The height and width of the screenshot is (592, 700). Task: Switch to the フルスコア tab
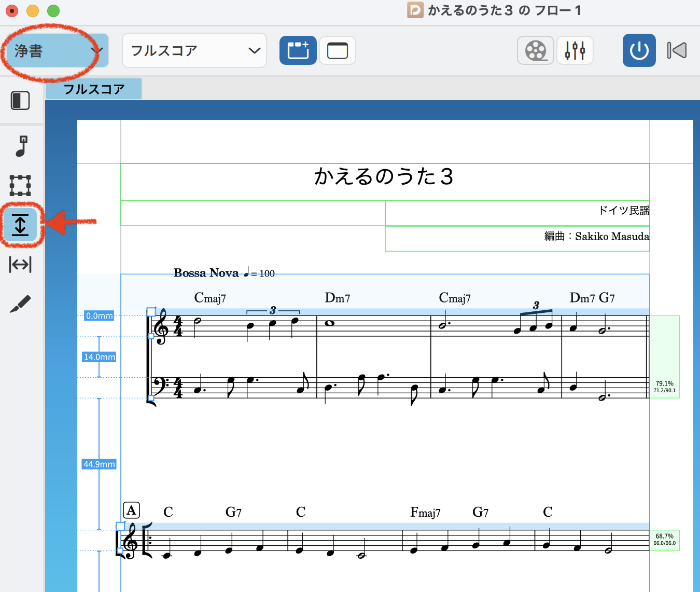pyautogui.click(x=94, y=89)
